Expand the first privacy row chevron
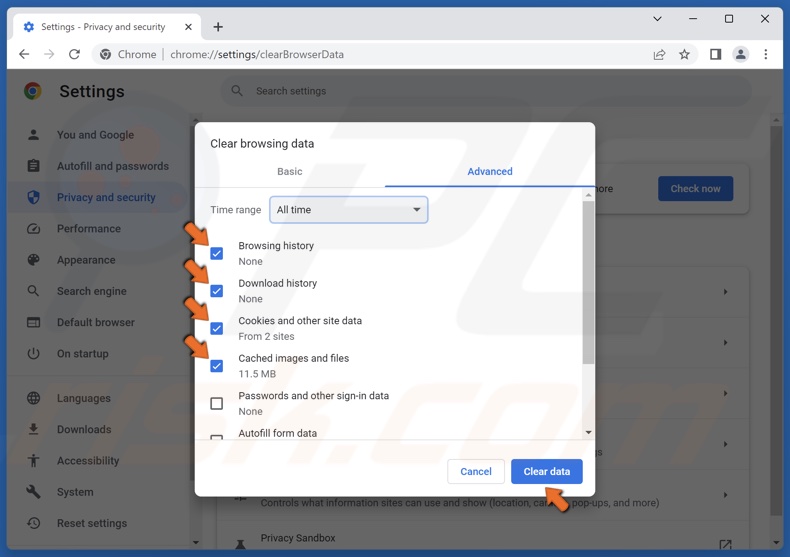Viewport: 790px width, 557px height. [726, 292]
